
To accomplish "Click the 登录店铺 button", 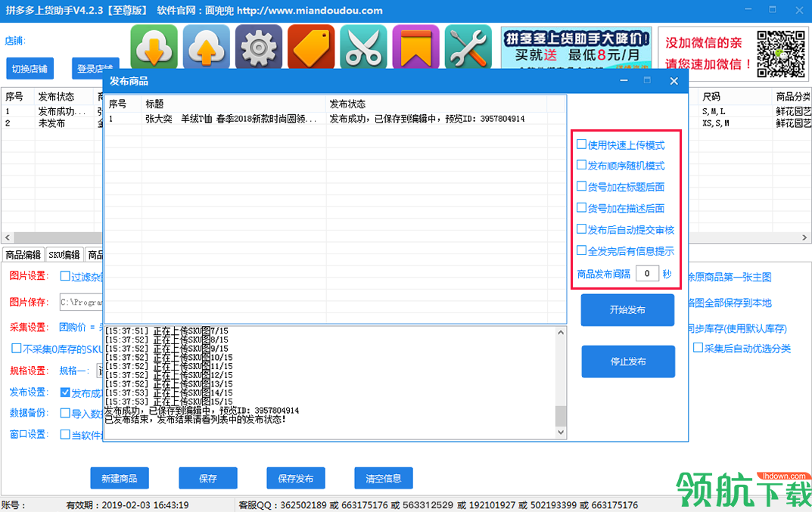I will pos(95,69).
